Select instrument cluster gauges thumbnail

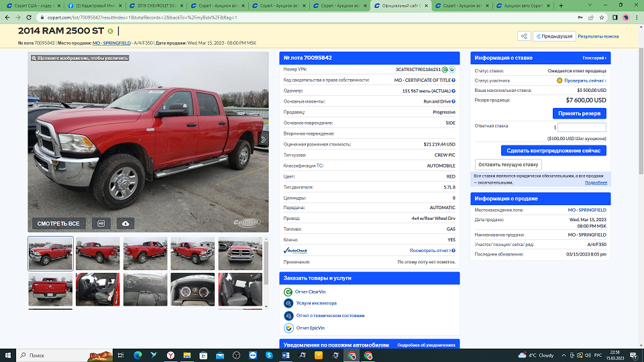pos(193,290)
